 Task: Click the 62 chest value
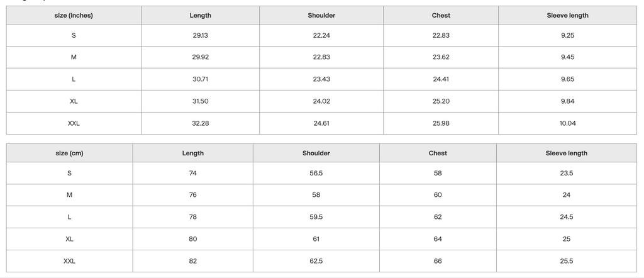coord(438,217)
